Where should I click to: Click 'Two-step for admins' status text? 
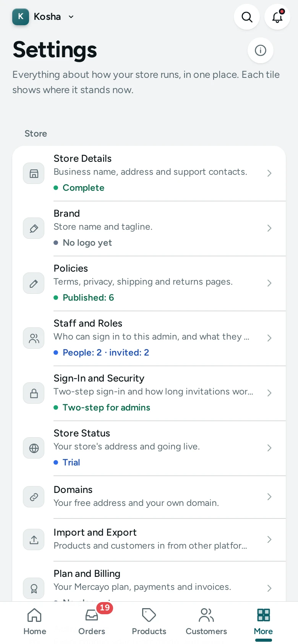coord(106,407)
